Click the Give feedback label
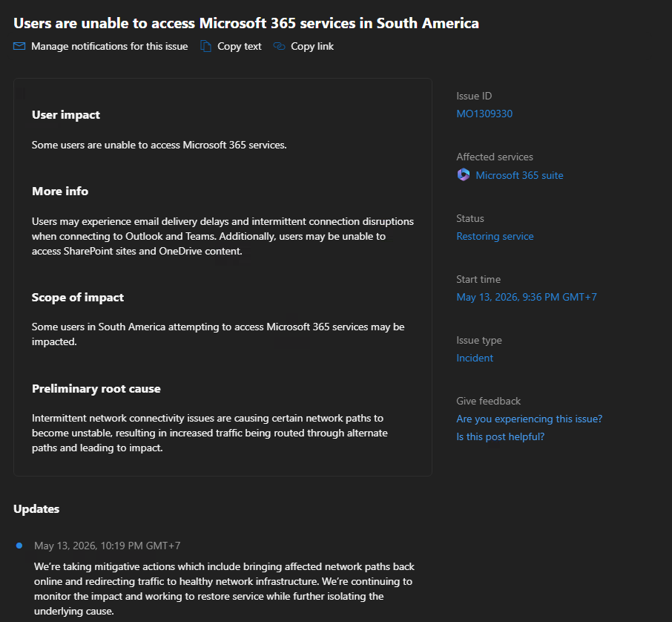The image size is (672, 622). (x=489, y=401)
